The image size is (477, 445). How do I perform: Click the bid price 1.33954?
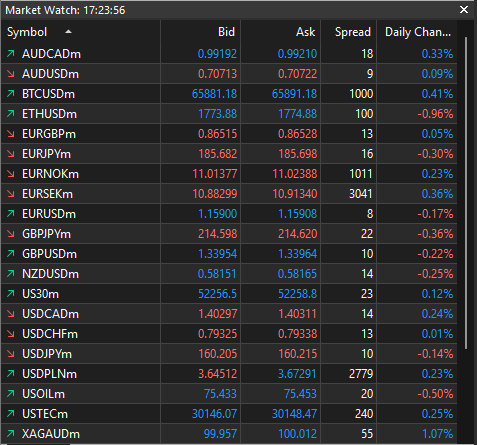pyautogui.click(x=217, y=254)
